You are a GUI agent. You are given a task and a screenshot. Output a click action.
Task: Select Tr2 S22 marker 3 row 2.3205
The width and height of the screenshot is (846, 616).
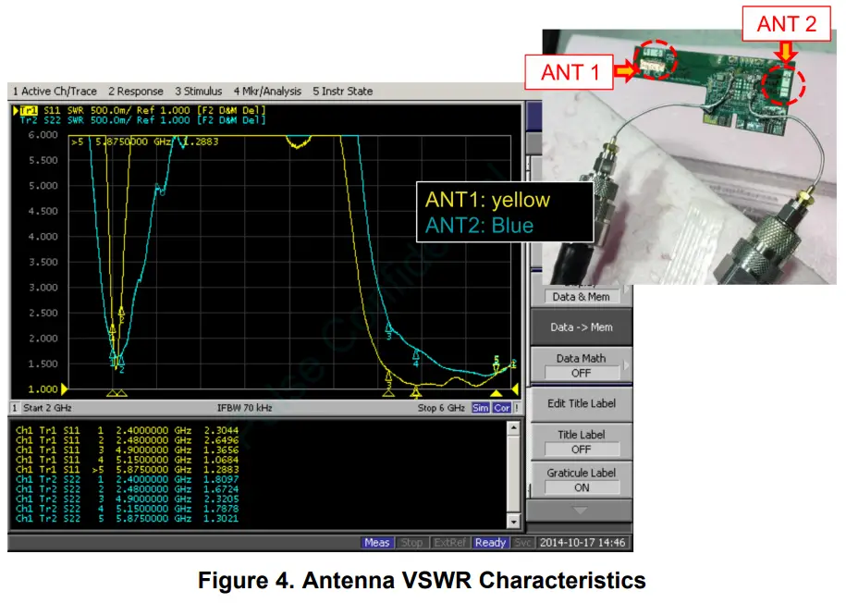(x=127, y=499)
